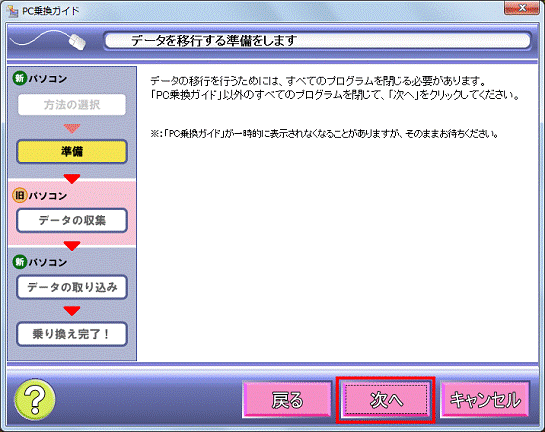The image size is (545, 432).
Task: Click the line starting 「PC乗換ガイド」以外の
Action: [334, 95]
